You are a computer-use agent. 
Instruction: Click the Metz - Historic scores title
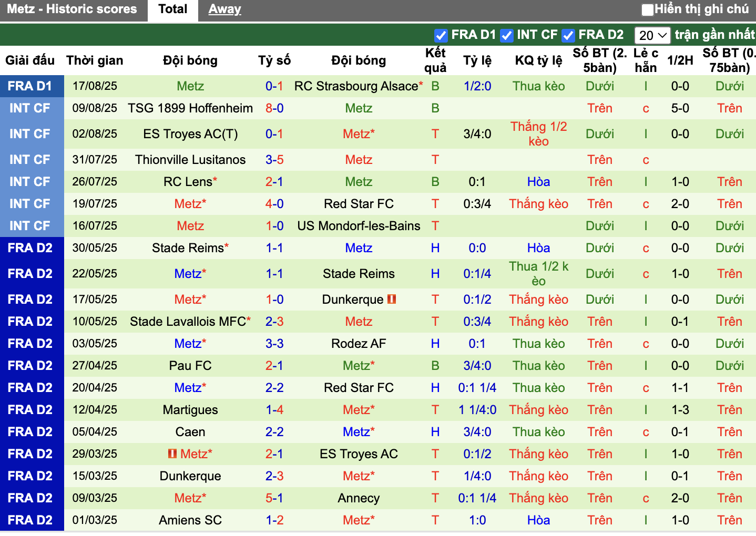(72, 9)
